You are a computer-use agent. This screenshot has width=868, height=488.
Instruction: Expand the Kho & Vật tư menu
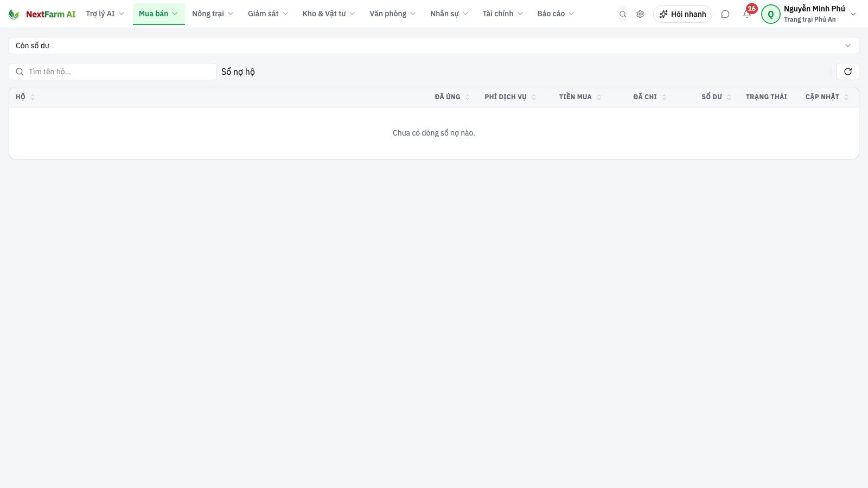[329, 14]
